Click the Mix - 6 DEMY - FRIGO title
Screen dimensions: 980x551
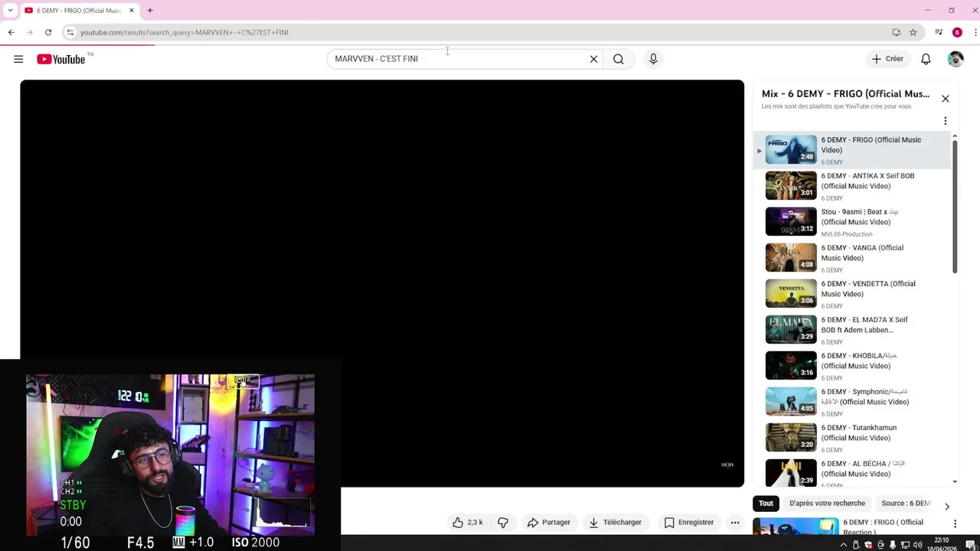pyautogui.click(x=845, y=94)
